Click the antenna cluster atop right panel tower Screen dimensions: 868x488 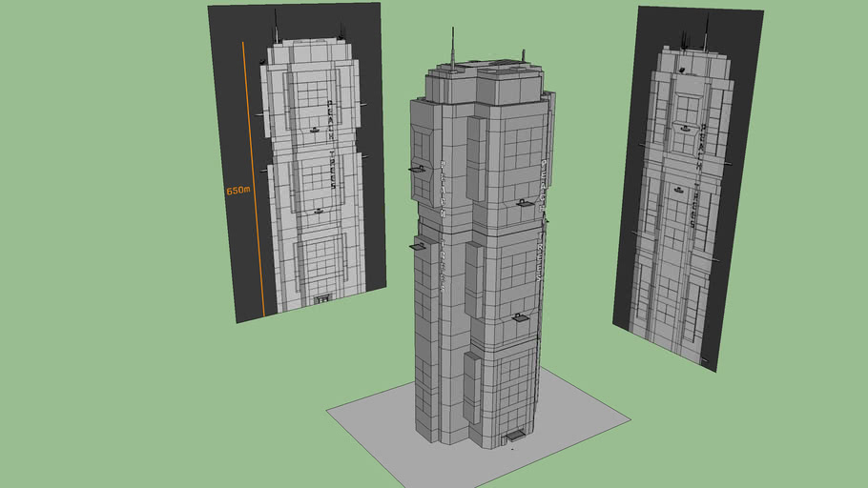click(x=692, y=38)
